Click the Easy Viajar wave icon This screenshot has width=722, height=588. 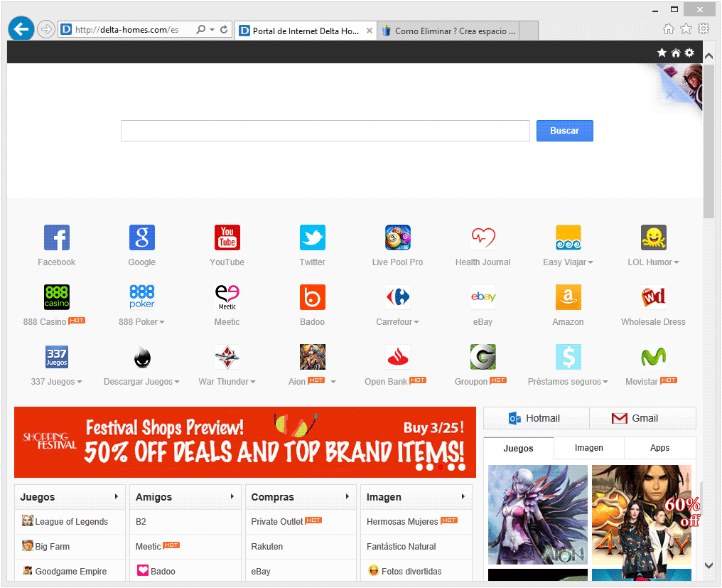pyautogui.click(x=569, y=237)
